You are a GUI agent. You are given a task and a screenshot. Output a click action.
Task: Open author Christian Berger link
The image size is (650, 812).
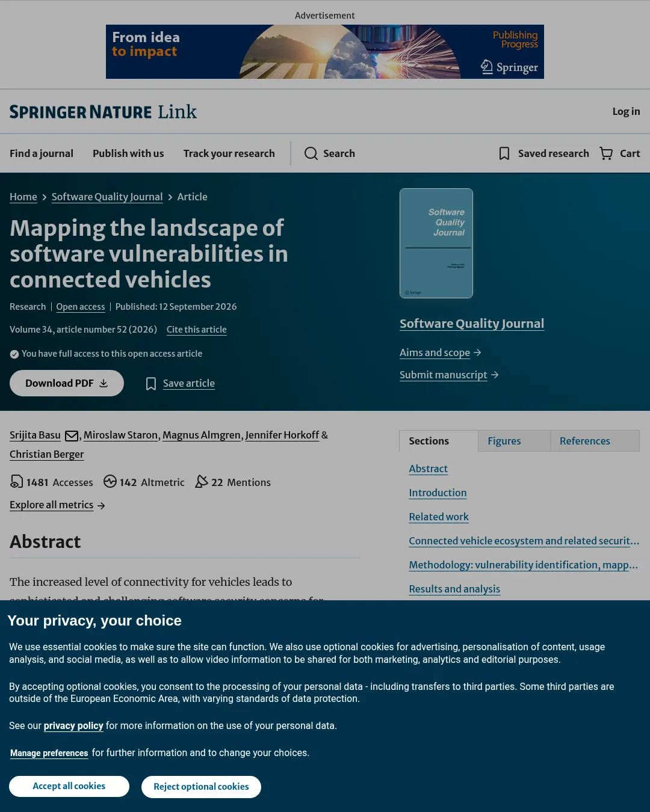click(46, 454)
